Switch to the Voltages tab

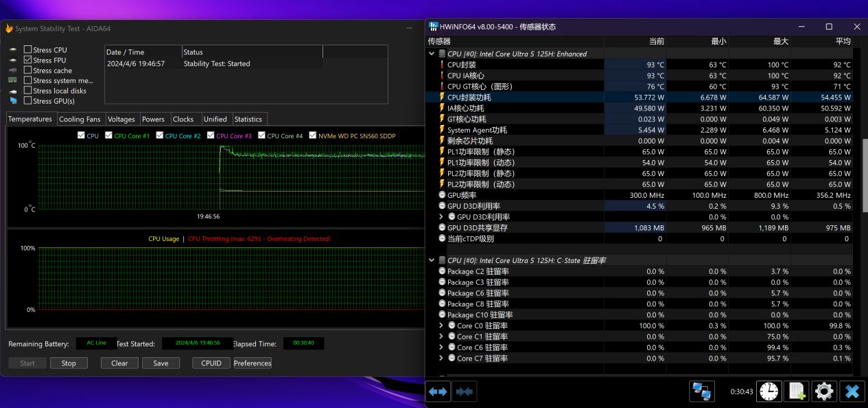(121, 120)
